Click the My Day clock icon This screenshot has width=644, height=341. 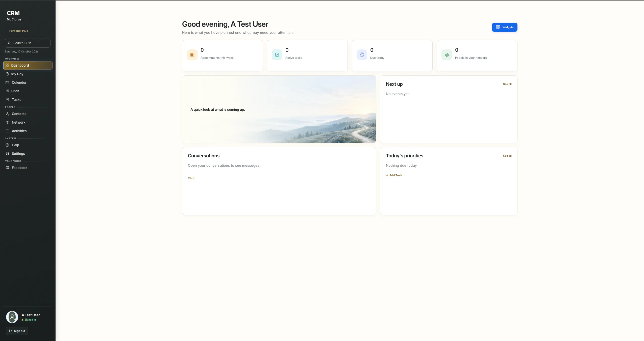[x=7, y=74]
